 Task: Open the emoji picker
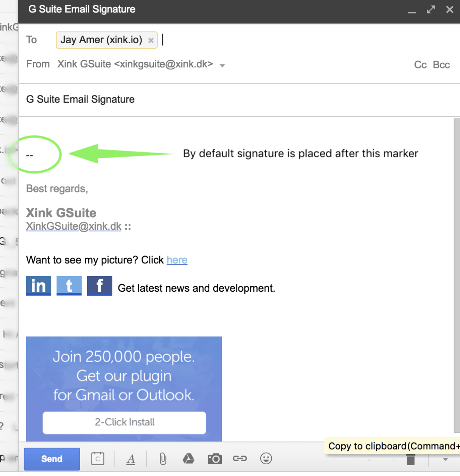coord(266,458)
